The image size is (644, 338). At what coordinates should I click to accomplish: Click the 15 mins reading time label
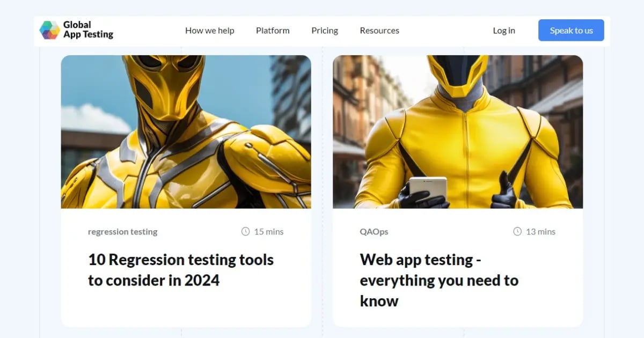[268, 232]
